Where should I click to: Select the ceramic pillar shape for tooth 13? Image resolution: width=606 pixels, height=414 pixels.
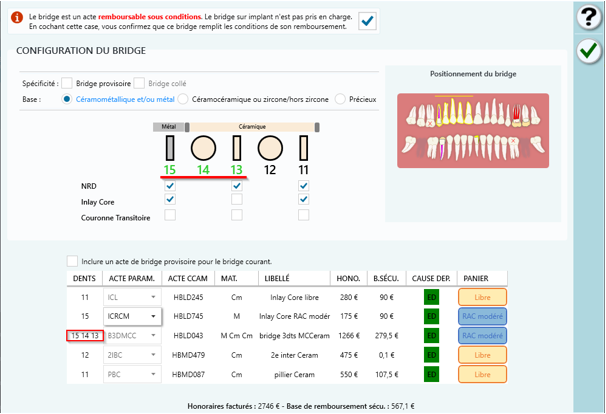(x=237, y=148)
